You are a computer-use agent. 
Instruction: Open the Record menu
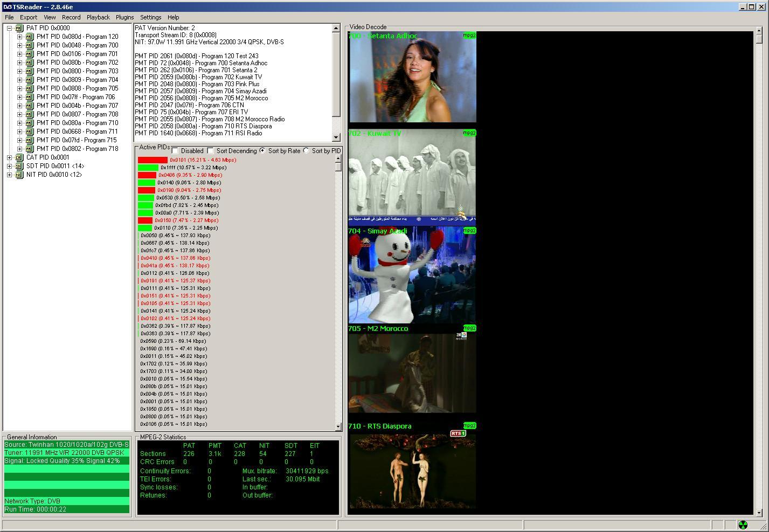(x=71, y=17)
